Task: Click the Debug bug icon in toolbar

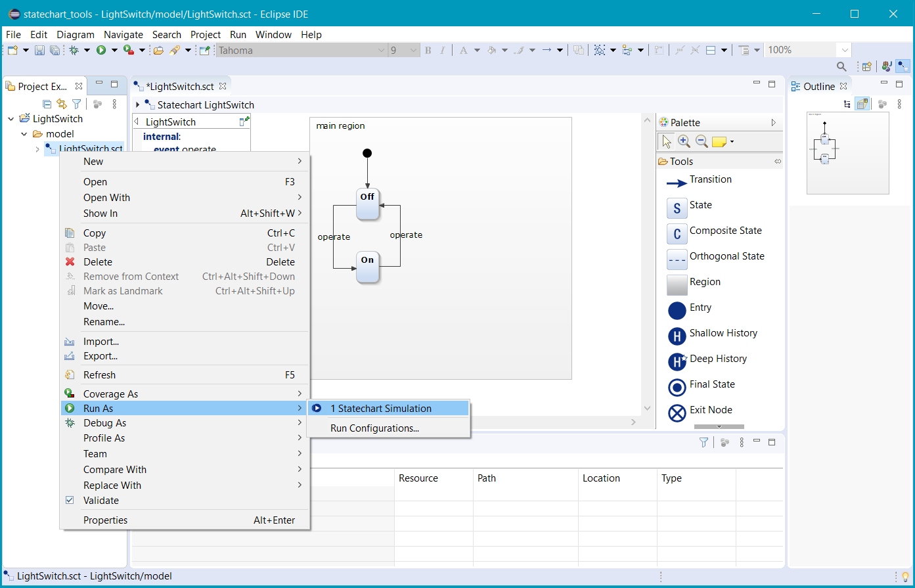Action: coord(74,50)
